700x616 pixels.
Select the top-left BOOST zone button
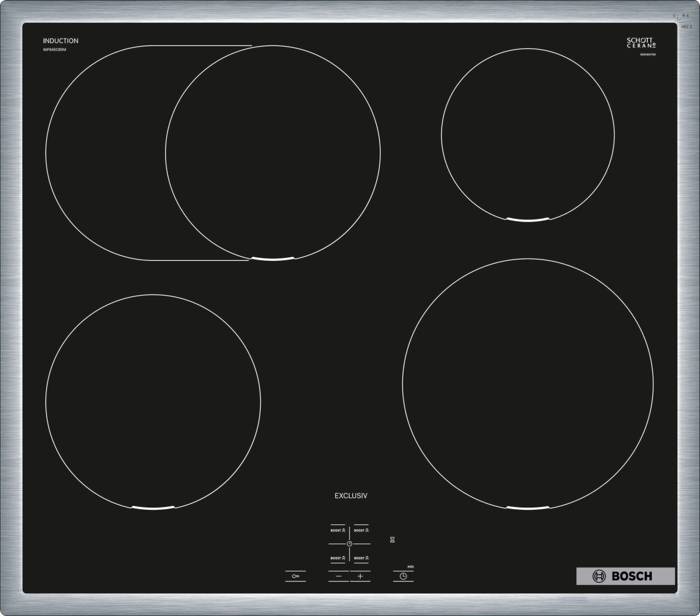click(338, 530)
